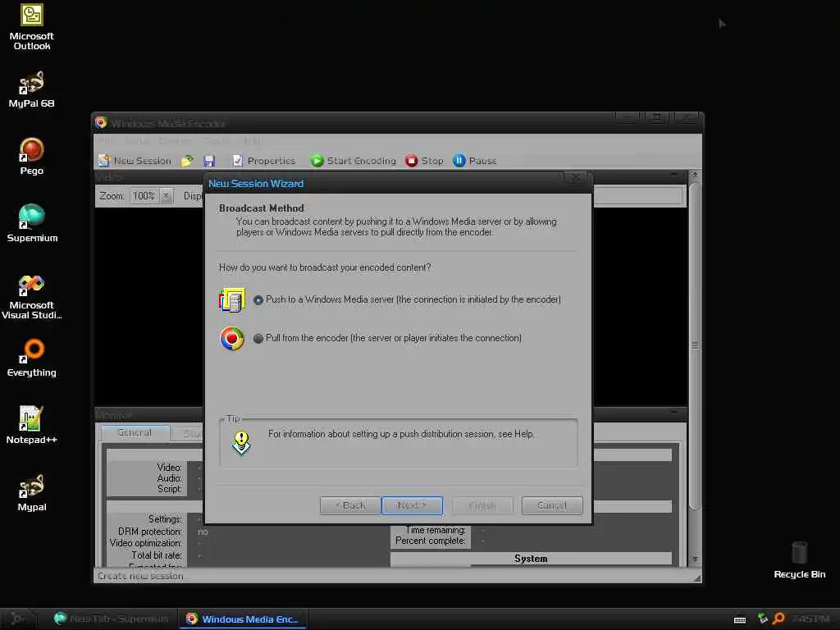Open MyPal 68 desktop shortcut
840x630 pixels.
coord(32,89)
